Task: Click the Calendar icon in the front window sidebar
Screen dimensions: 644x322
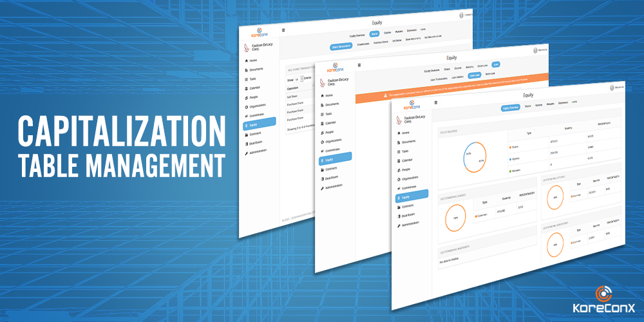Action: (398, 160)
